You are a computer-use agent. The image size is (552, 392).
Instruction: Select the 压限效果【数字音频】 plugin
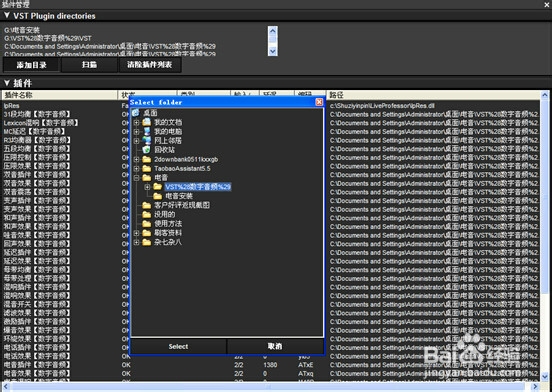(37, 166)
